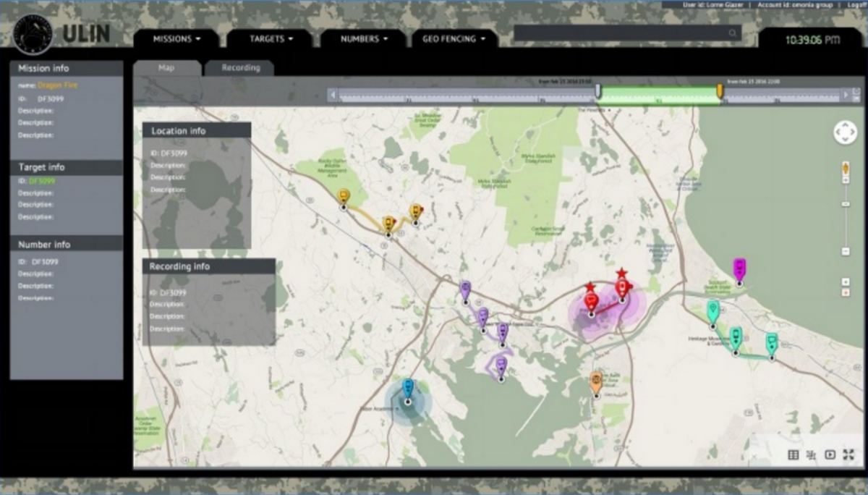Image resolution: width=868 pixels, height=495 pixels.
Task: Click the ULIN circular logo emblem
Action: pos(33,34)
